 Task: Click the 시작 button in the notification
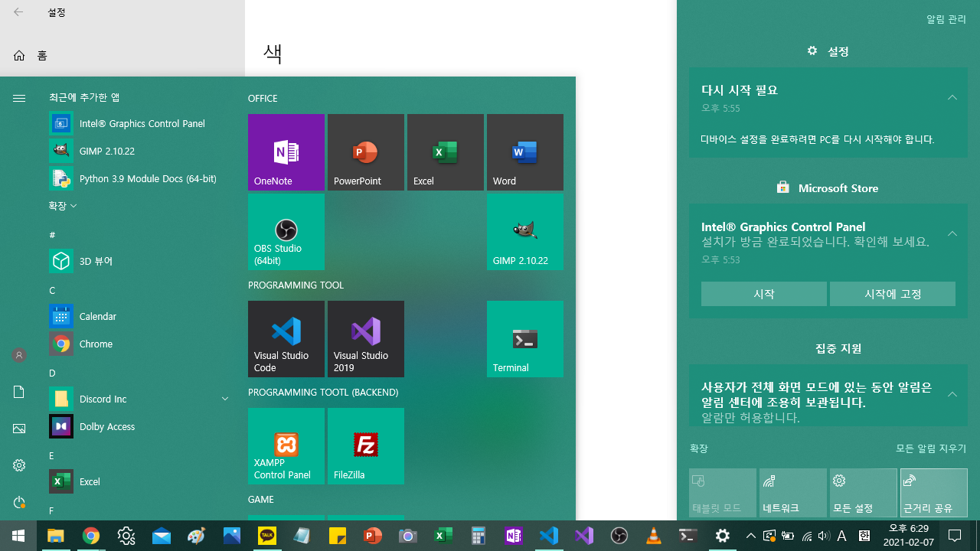tap(764, 294)
